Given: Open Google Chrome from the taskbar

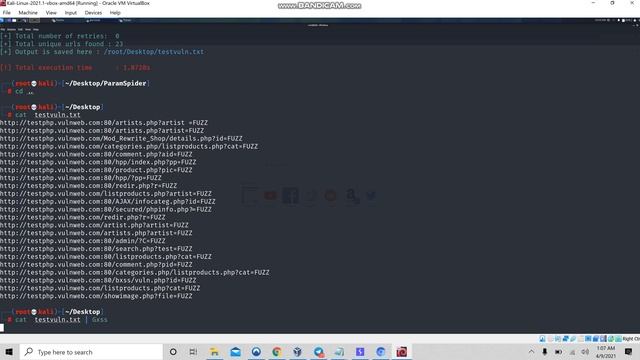Looking at the screenshot, I should pos(277,351).
